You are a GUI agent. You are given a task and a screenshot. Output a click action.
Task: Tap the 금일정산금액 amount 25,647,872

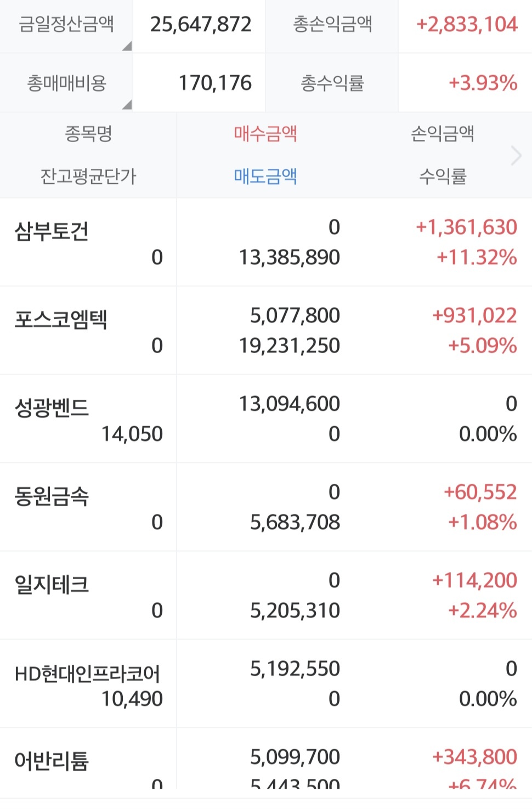pos(201,24)
